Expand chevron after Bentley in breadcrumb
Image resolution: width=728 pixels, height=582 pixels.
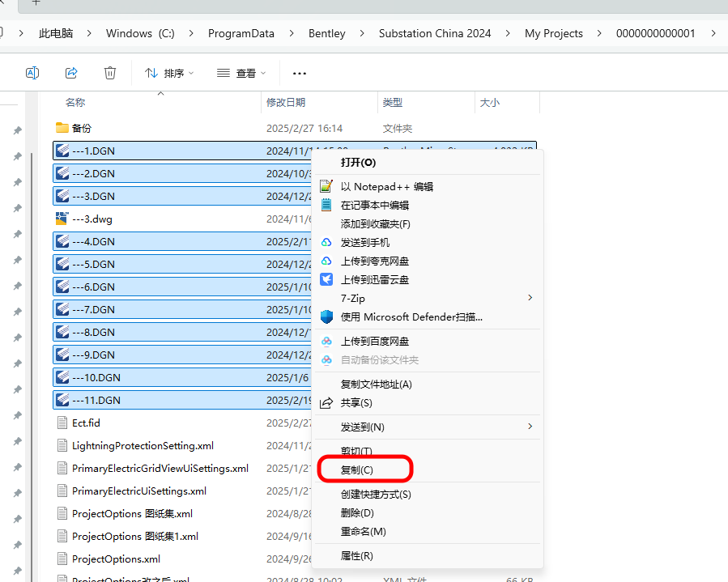click(362, 33)
